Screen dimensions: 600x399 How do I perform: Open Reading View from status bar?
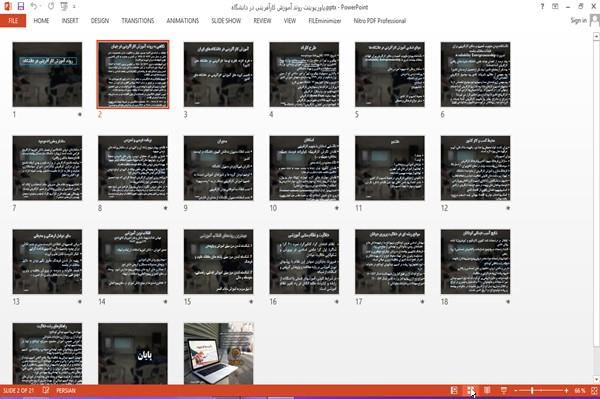487,391
